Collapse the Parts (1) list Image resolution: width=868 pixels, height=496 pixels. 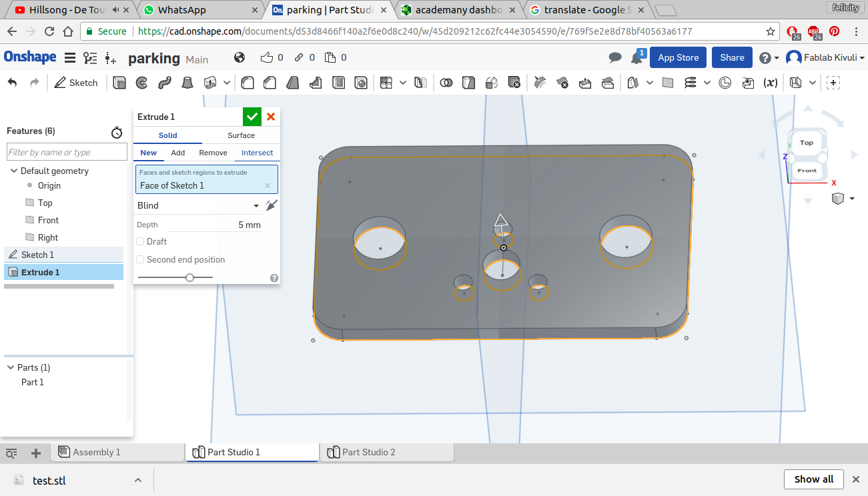coord(11,367)
